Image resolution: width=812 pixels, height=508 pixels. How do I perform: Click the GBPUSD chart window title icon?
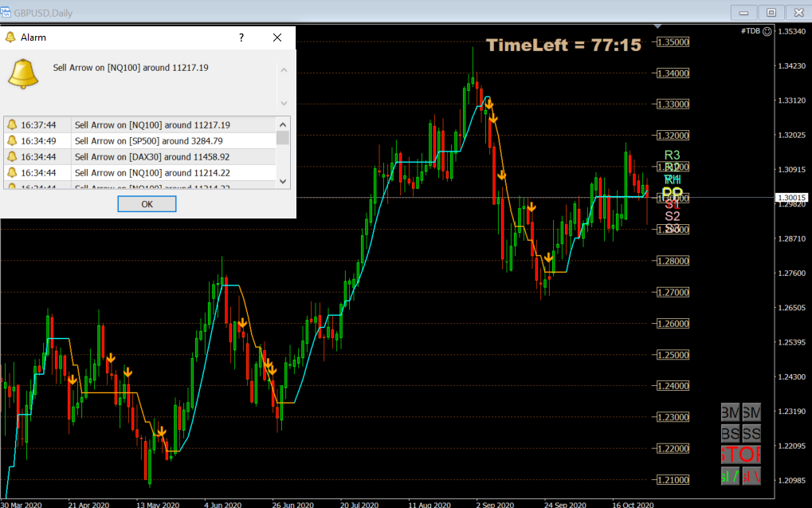[x=6, y=12]
